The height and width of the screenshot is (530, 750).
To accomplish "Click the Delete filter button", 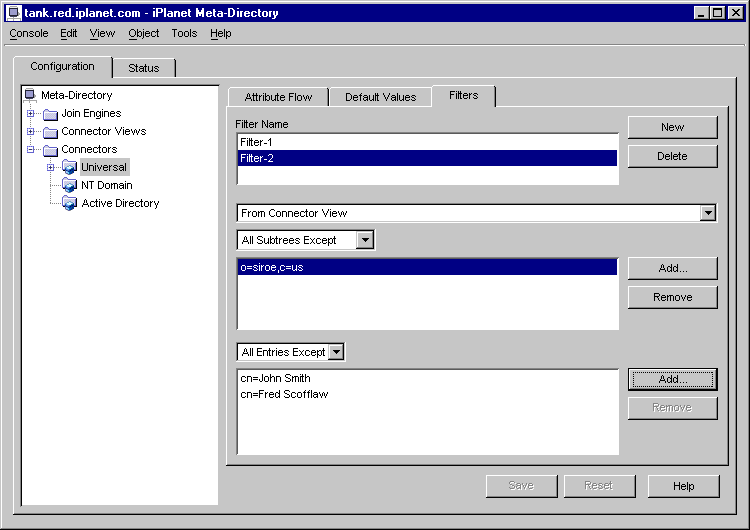I will 673,156.
